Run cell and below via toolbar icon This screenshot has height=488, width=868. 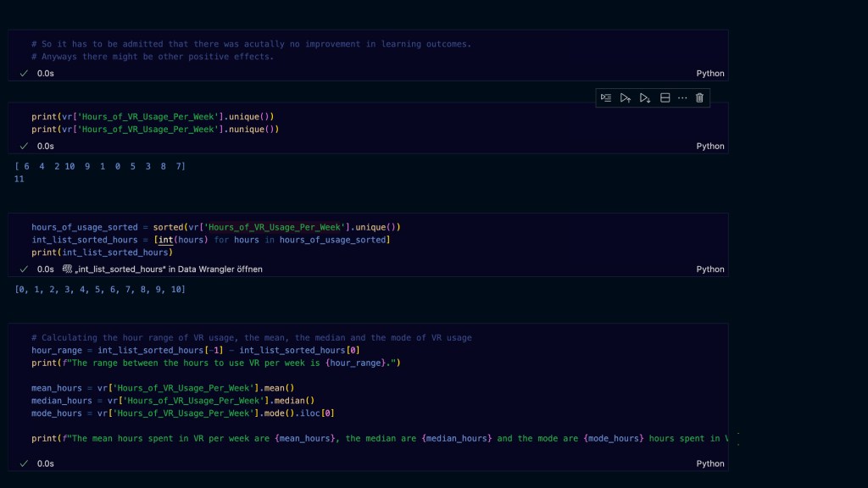tap(645, 98)
